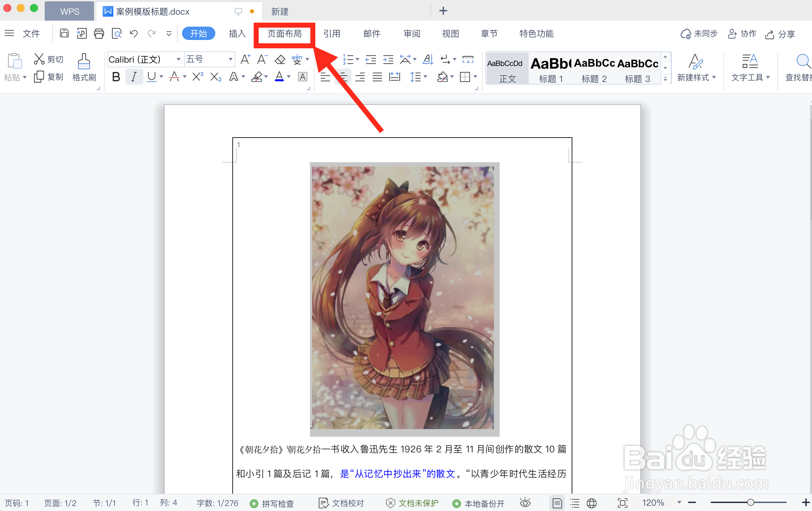Apply superscript formatting X²
812x511 pixels.
197,77
